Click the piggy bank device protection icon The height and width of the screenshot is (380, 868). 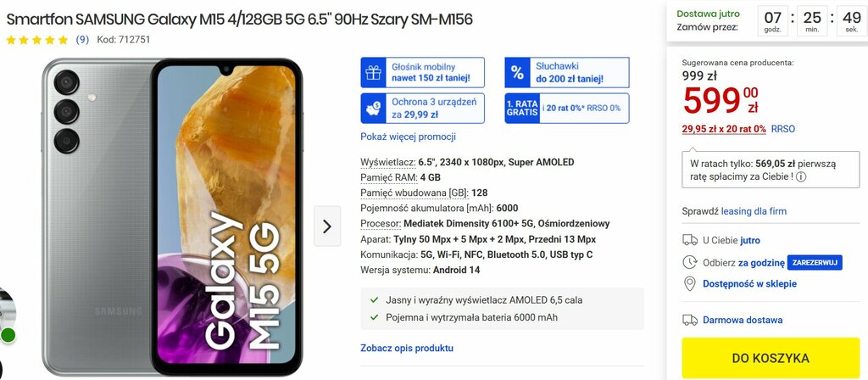pos(374,108)
